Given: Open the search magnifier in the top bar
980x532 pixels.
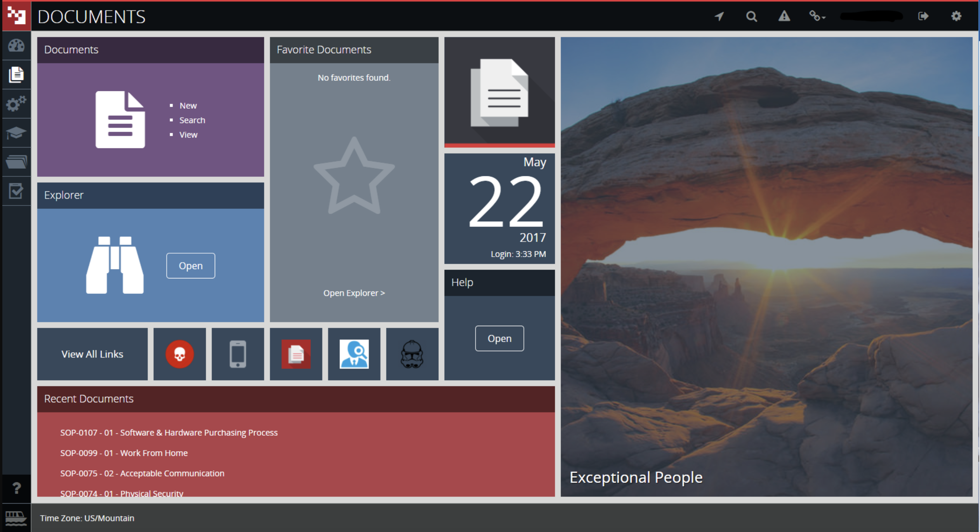Looking at the screenshot, I should pos(752,16).
